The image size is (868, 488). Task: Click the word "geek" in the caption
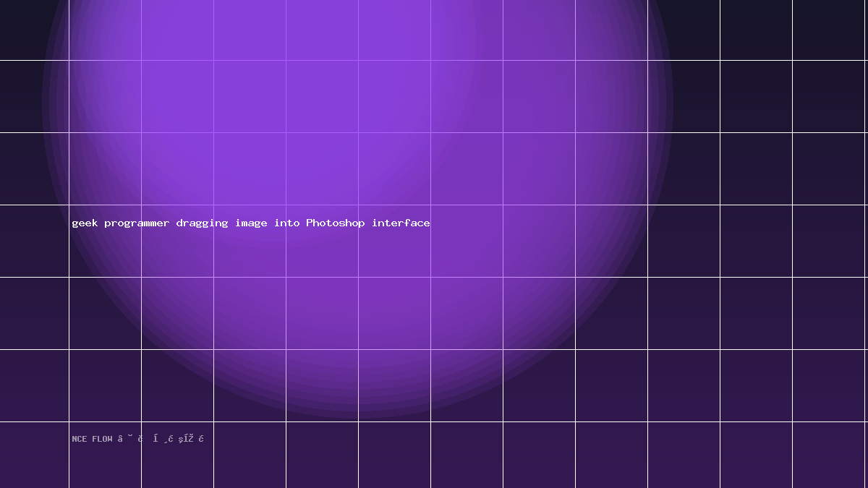tap(85, 223)
